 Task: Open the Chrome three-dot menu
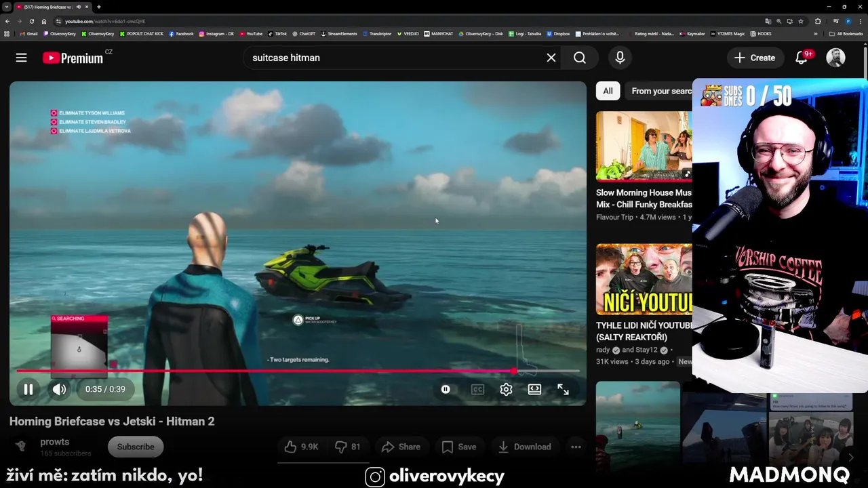[x=861, y=21]
